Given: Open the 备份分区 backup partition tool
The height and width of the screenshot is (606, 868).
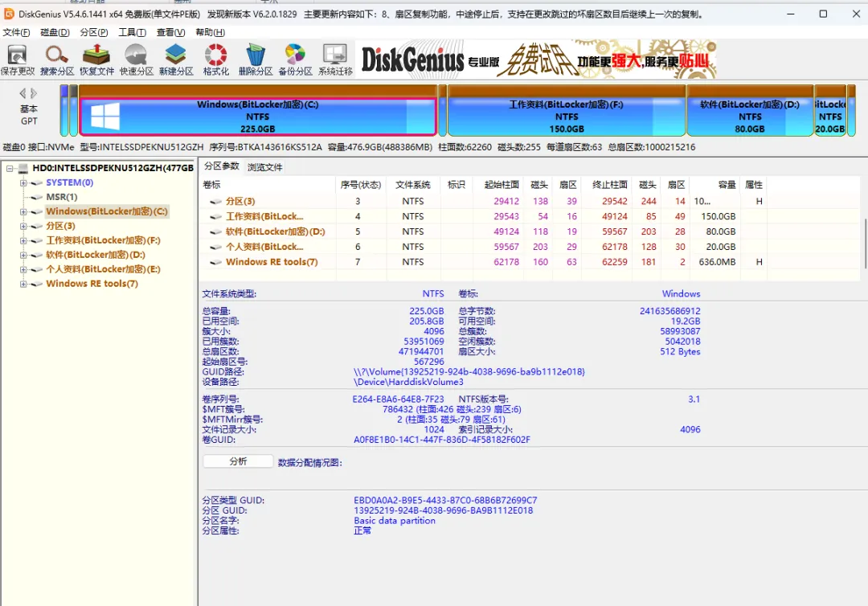Looking at the screenshot, I should (x=295, y=59).
